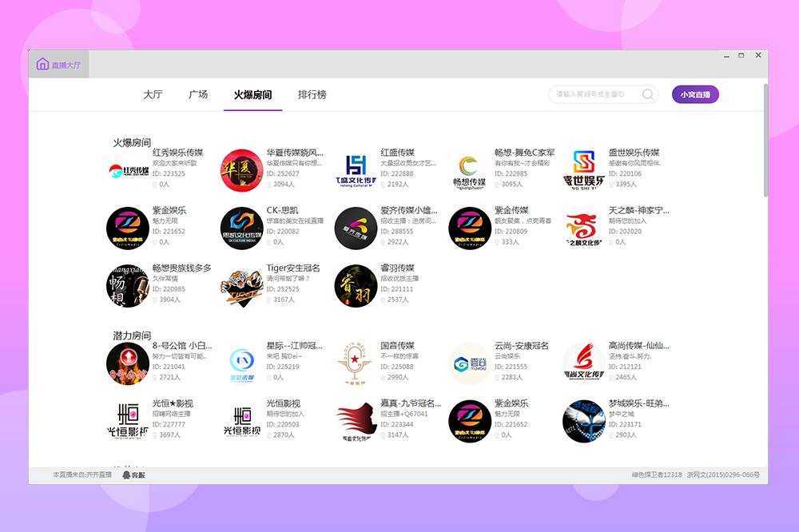The image size is (799, 532).
Task: Open 睿羽传媒 room logo
Action: tap(356, 285)
